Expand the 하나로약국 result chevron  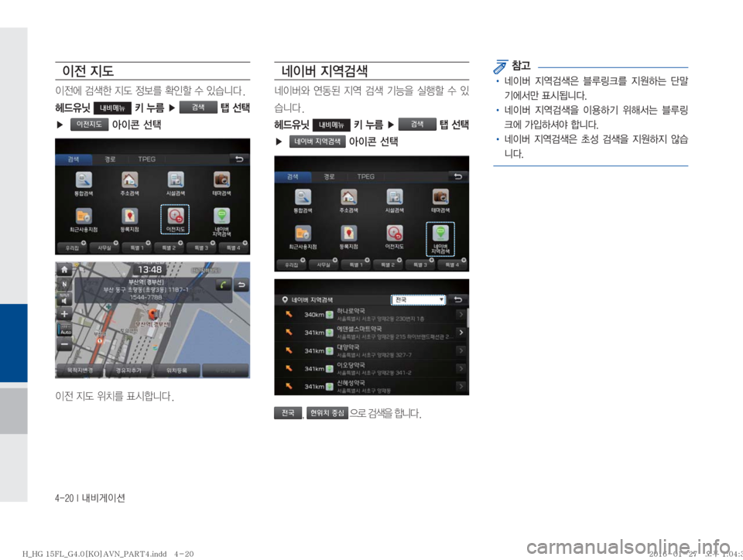(461, 315)
